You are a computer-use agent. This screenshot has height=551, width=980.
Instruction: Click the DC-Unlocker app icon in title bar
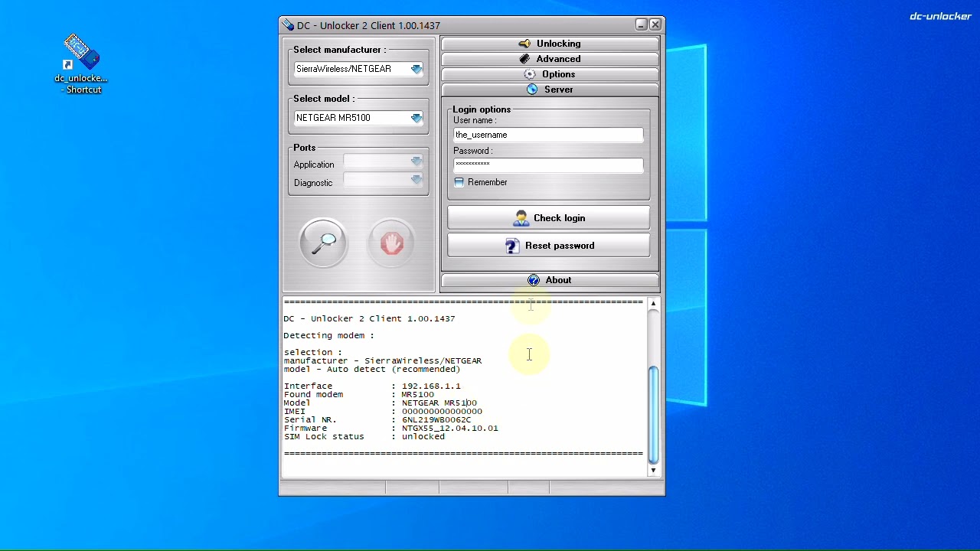coord(288,25)
